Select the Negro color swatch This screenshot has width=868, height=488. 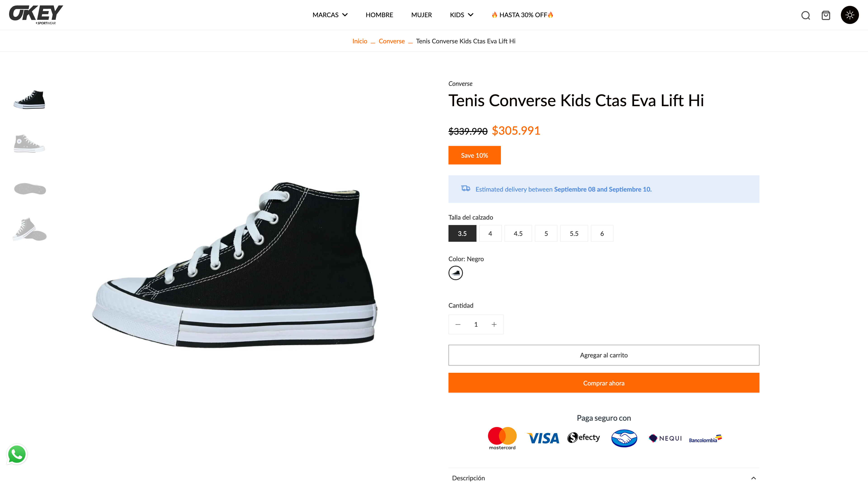[x=455, y=273]
